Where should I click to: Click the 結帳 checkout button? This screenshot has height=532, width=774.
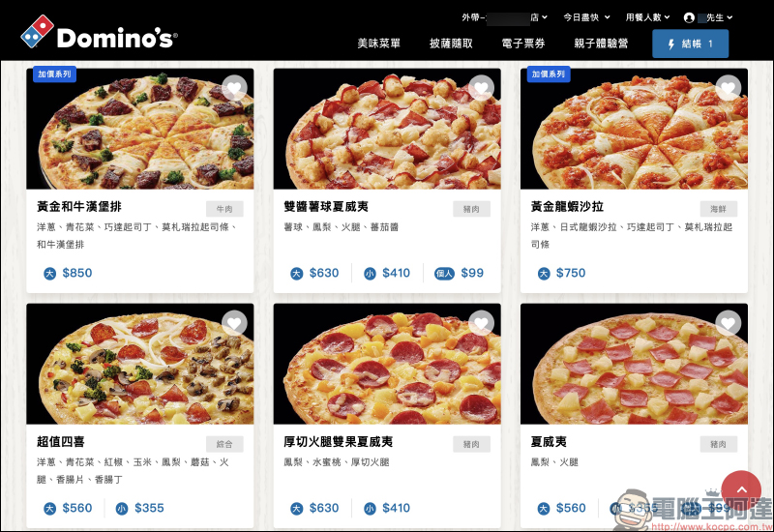(x=690, y=44)
